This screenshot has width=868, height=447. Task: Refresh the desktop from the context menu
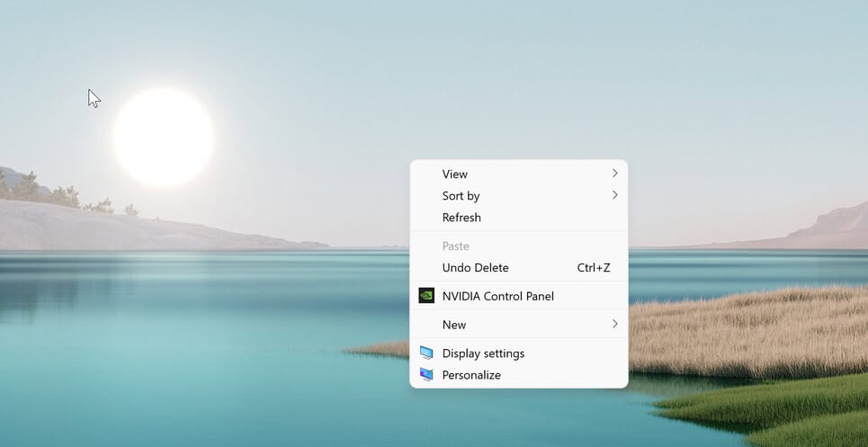click(461, 218)
